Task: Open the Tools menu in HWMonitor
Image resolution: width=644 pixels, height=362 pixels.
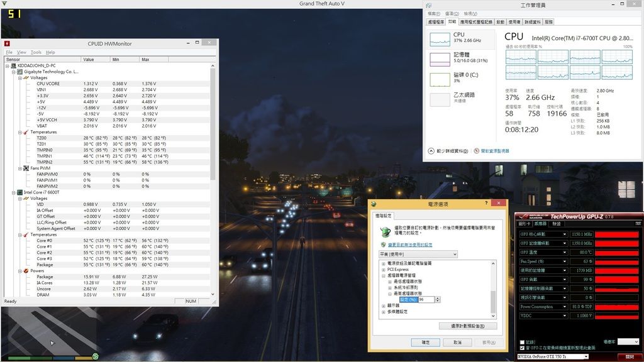Action: (x=36, y=53)
